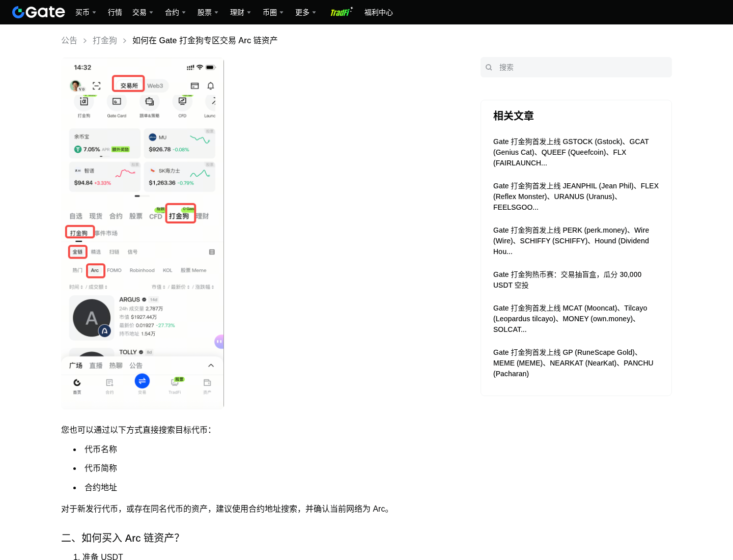Expand the 交易 dropdown menu
Screen dimensions: 733x560
[143, 12]
